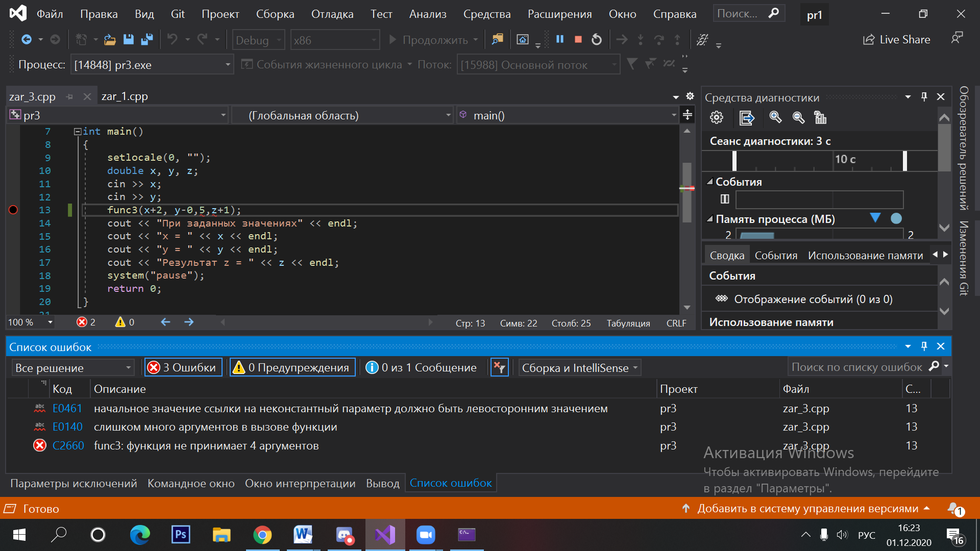This screenshot has height=551, width=980.
Task: Open Photoshop from the taskbar
Action: click(181, 535)
